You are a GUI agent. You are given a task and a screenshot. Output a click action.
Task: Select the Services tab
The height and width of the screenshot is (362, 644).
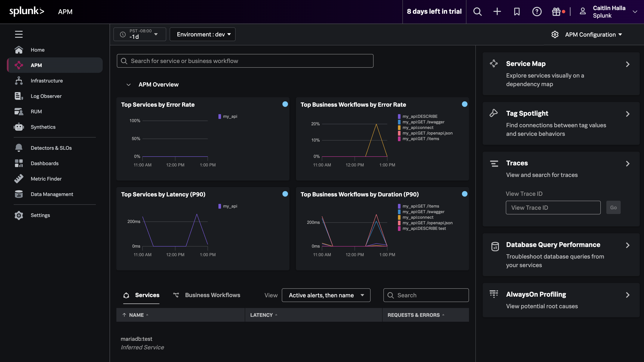147,295
